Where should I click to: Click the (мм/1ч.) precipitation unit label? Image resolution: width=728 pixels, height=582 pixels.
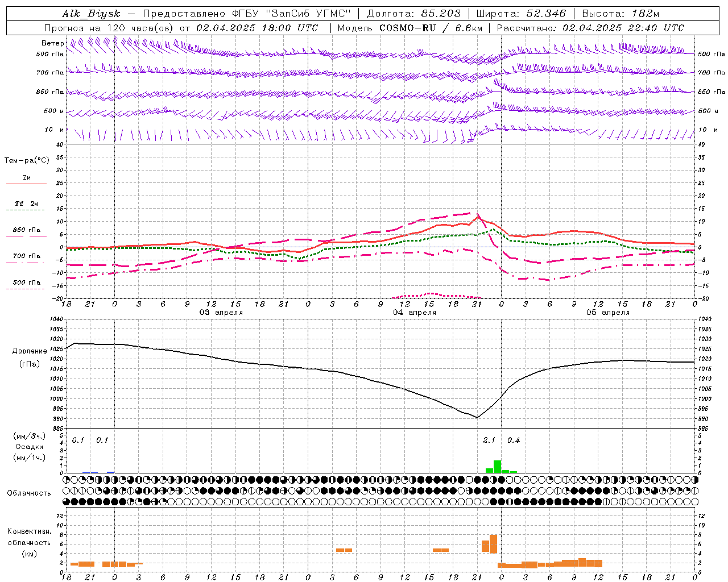tap(30, 458)
